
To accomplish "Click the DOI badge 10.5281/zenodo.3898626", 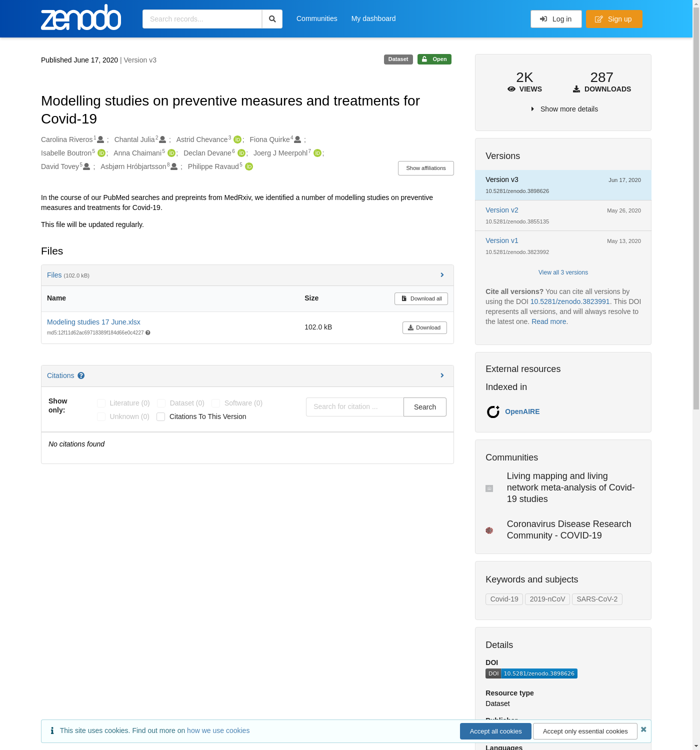I will pyautogui.click(x=531, y=673).
